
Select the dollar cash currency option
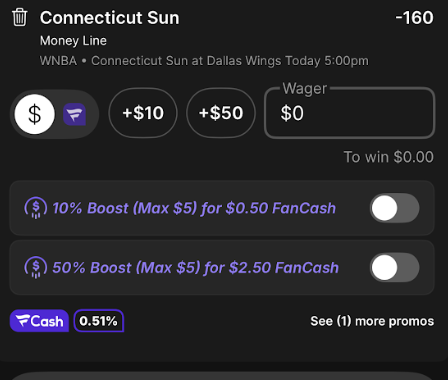click(35, 114)
